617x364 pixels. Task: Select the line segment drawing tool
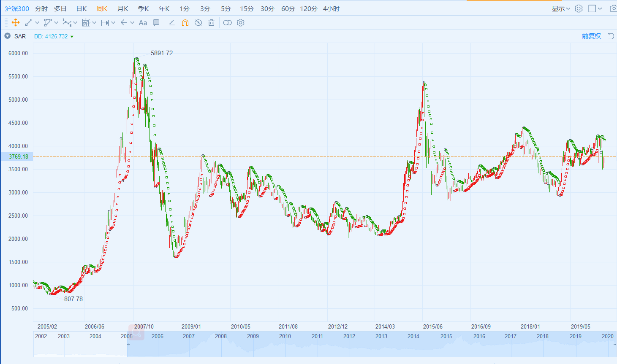tap(29, 23)
